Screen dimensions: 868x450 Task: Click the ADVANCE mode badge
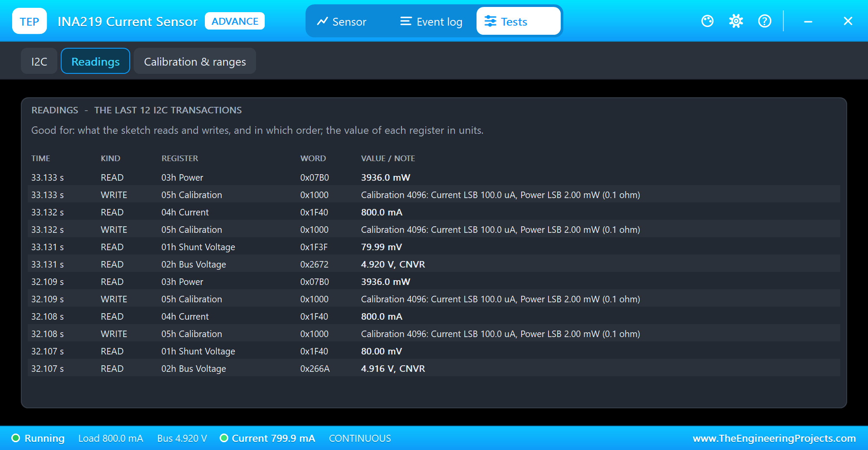235,21
